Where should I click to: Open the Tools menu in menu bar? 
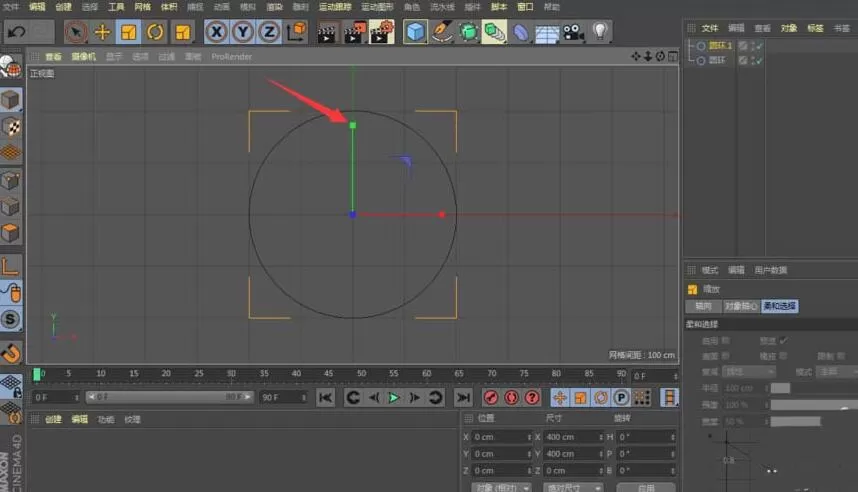(116, 7)
